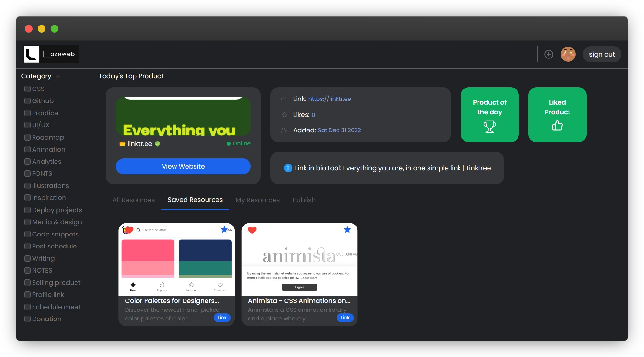644x357 pixels.
Task: Enable the Donation category checkbox
Action: click(27, 319)
